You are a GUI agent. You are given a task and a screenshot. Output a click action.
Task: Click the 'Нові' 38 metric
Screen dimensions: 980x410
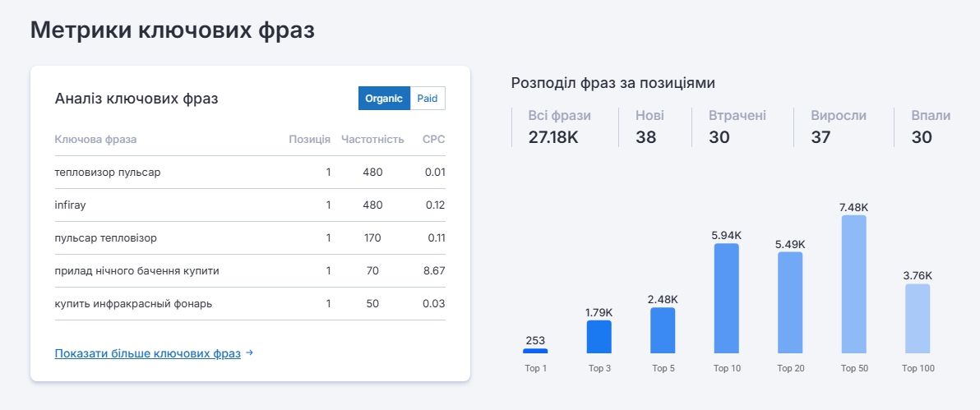pyautogui.click(x=649, y=127)
